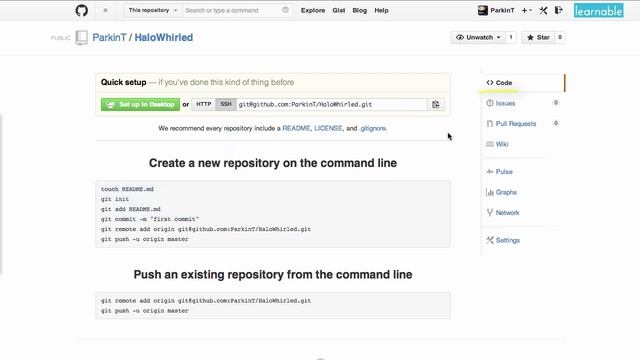Open the LICENSE recommendation link

tap(328, 128)
